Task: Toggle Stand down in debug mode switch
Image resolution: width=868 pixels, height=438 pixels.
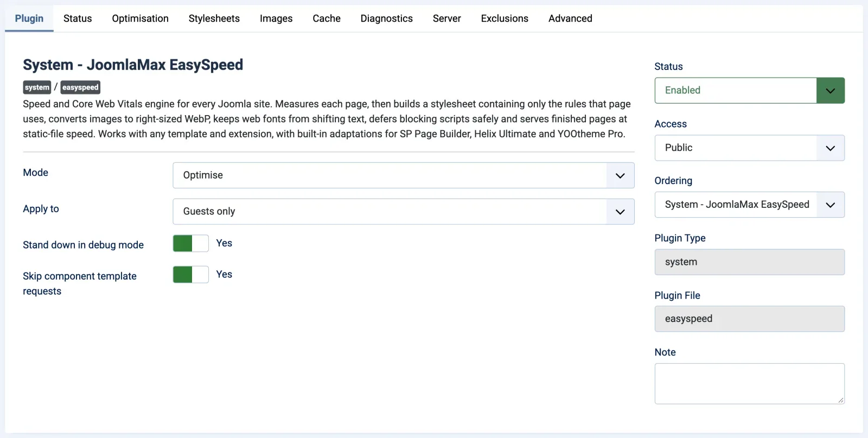Action: (191, 243)
